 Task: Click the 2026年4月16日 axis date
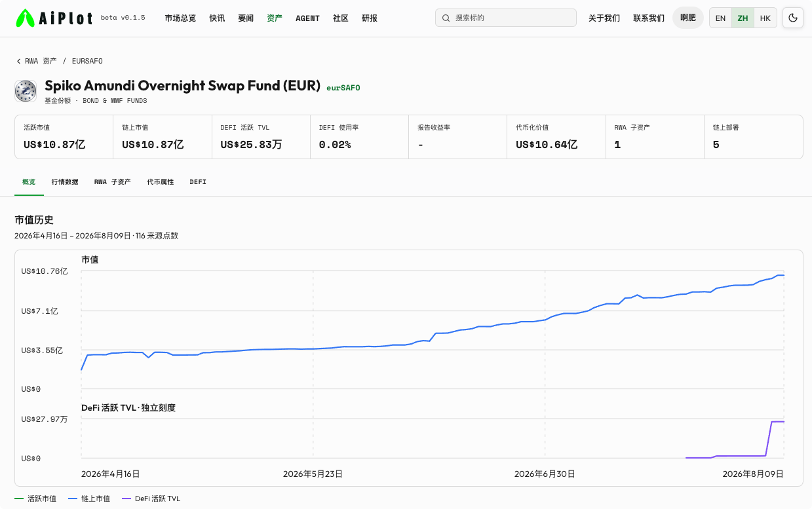(111, 474)
